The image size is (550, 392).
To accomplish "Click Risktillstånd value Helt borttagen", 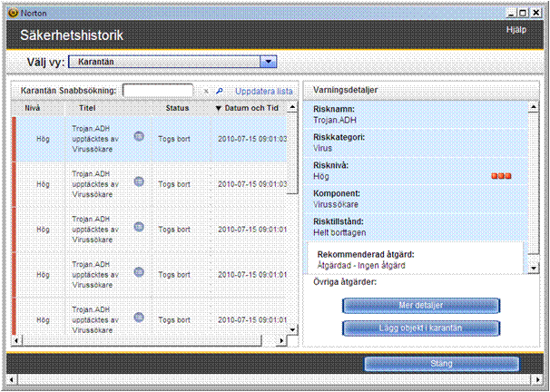I will pos(339,232).
